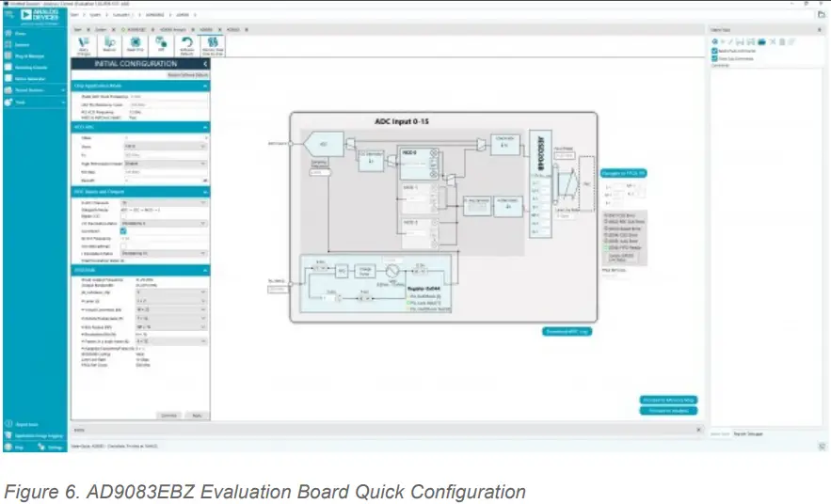831x504 pixels.
Task: Collapse the Chip Application Mode section
Action: (x=204, y=86)
